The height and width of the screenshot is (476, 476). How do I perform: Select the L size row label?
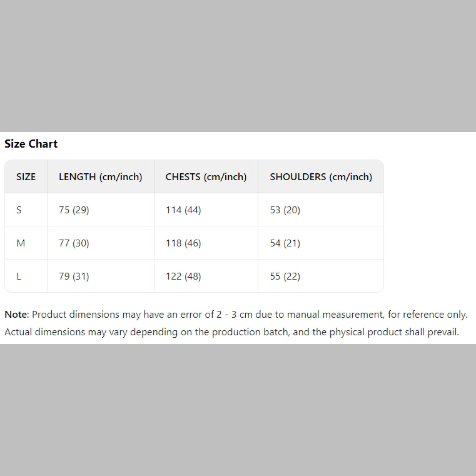pyautogui.click(x=19, y=276)
